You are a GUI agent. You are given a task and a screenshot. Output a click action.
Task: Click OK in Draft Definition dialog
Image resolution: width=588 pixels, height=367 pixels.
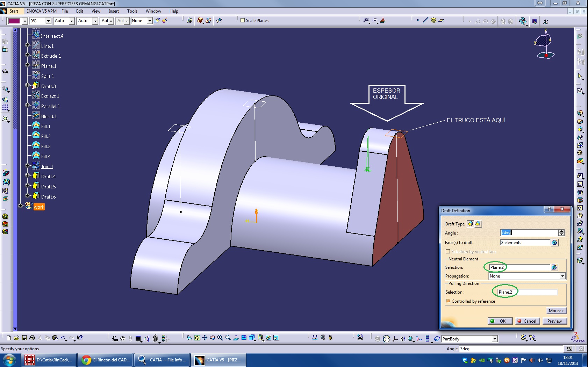click(x=500, y=321)
